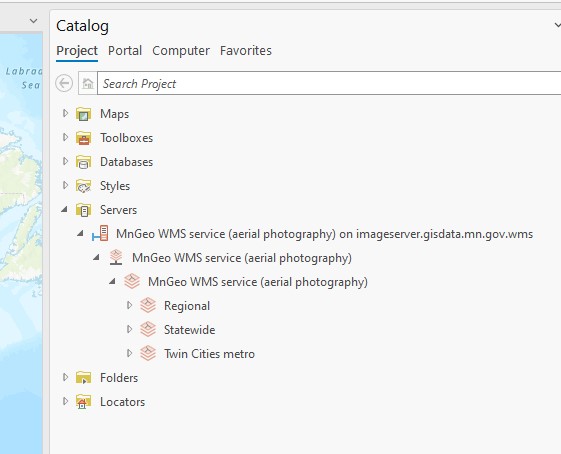Click the Statewide layer icon
Image resolution: width=561 pixels, height=454 pixels.
point(148,329)
